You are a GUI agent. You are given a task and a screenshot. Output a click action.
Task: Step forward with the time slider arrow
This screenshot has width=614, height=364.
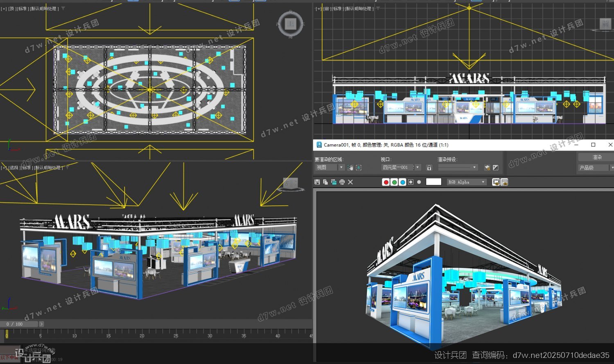41,324
